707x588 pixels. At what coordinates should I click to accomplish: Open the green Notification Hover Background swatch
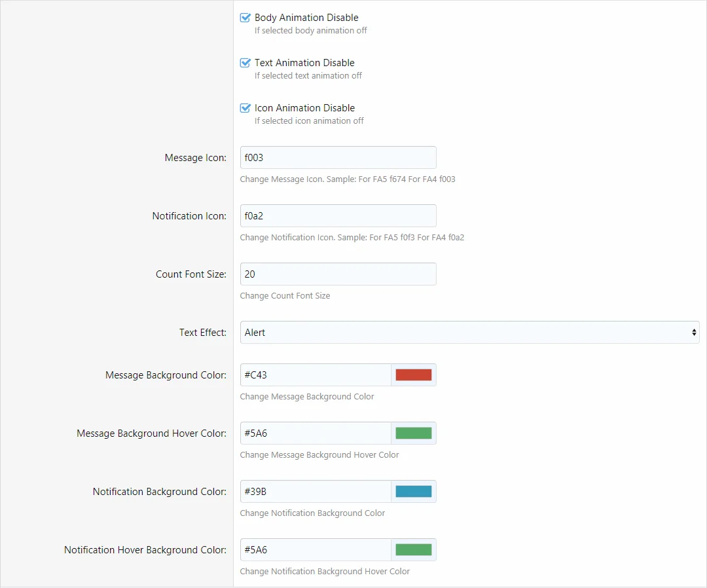tap(413, 550)
